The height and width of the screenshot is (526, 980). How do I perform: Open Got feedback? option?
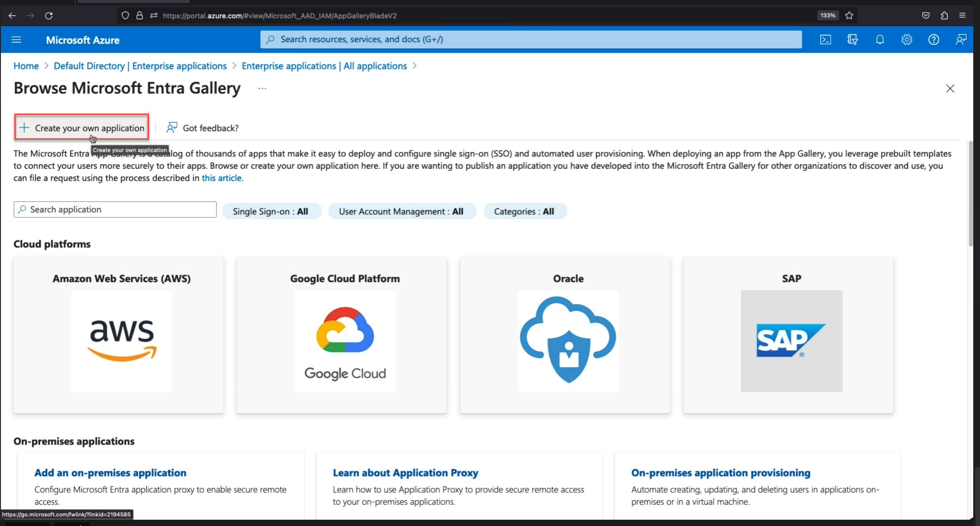point(202,127)
